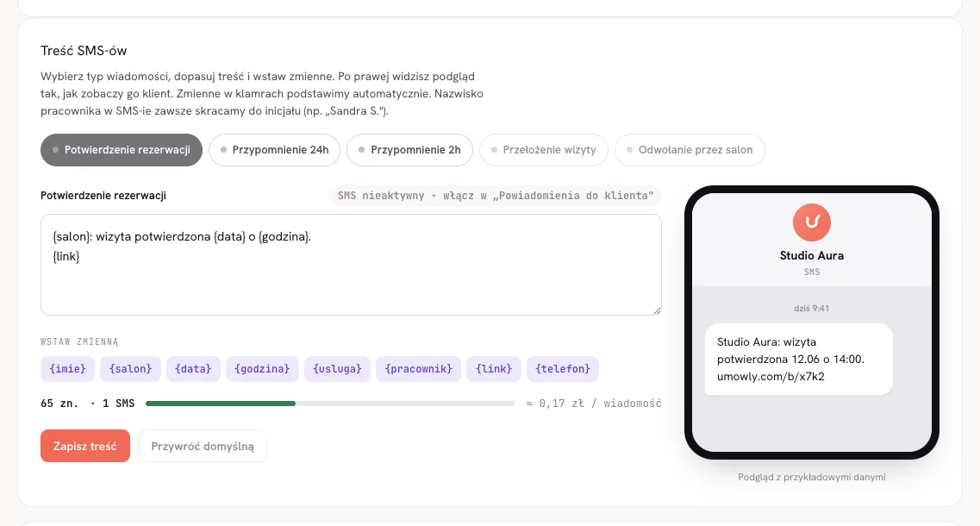This screenshot has width=980, height=526.
Task: Click Przywróć domyślną button
Action: coord(203,446)
